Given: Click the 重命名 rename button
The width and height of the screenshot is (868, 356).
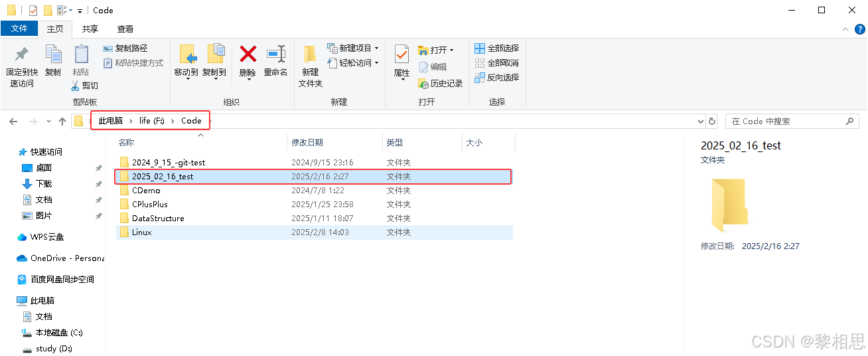Looking at the screenshot, I should click(275, 61).
